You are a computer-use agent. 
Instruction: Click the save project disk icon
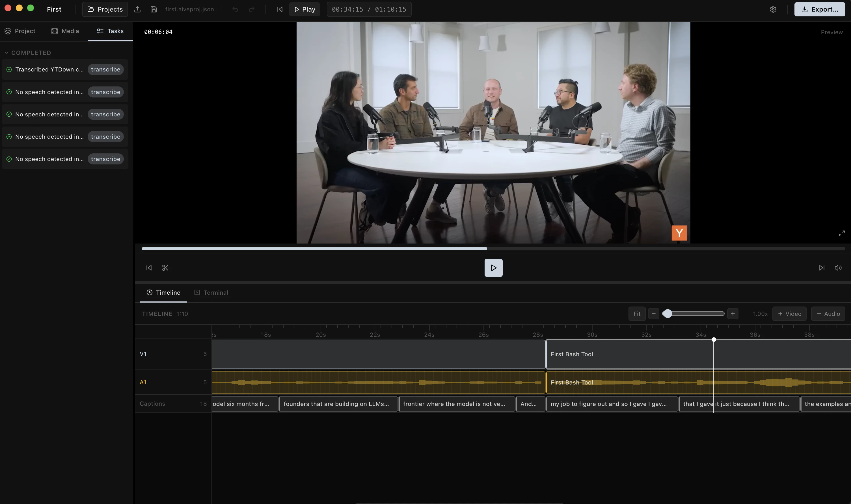pos(154,10)
